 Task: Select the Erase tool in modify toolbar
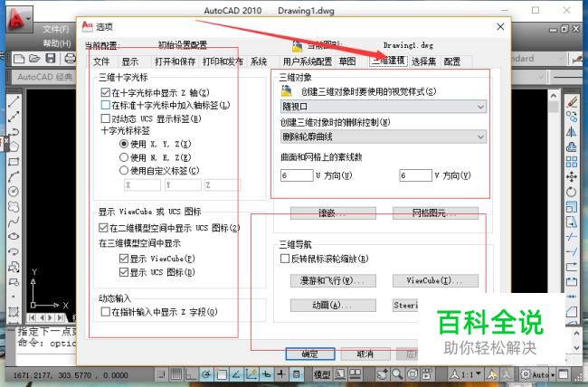(572, 101)
